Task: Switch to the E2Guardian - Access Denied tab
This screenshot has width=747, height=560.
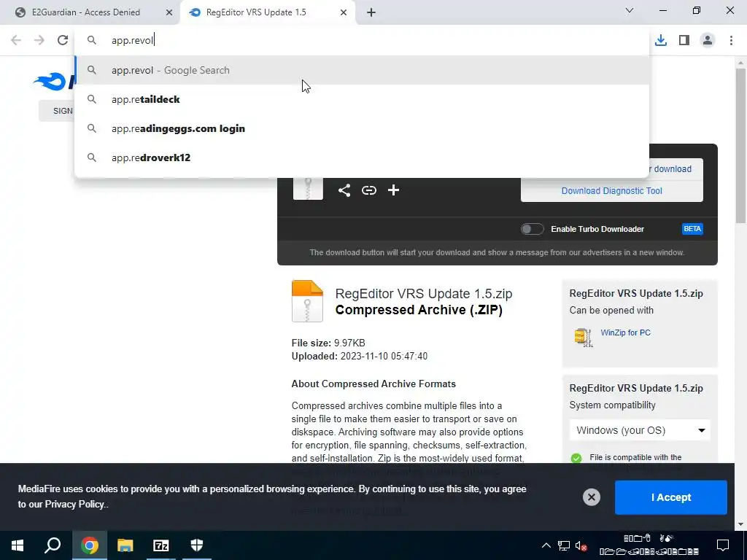Action: (x=86, y=12)
